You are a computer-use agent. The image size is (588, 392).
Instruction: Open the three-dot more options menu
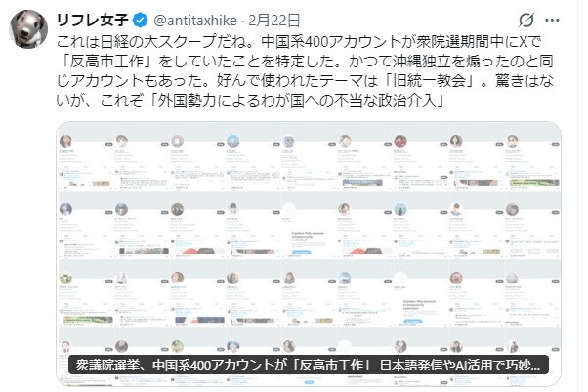552,20
